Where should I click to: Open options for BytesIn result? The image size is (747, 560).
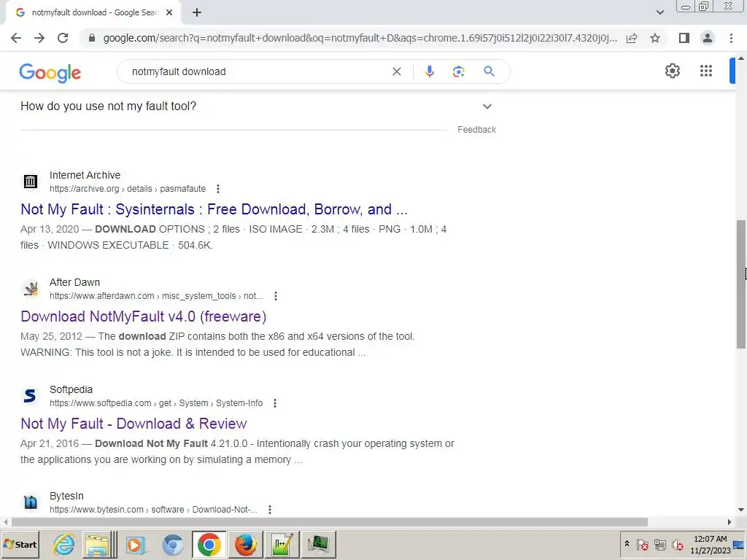(x=270, y=510)
